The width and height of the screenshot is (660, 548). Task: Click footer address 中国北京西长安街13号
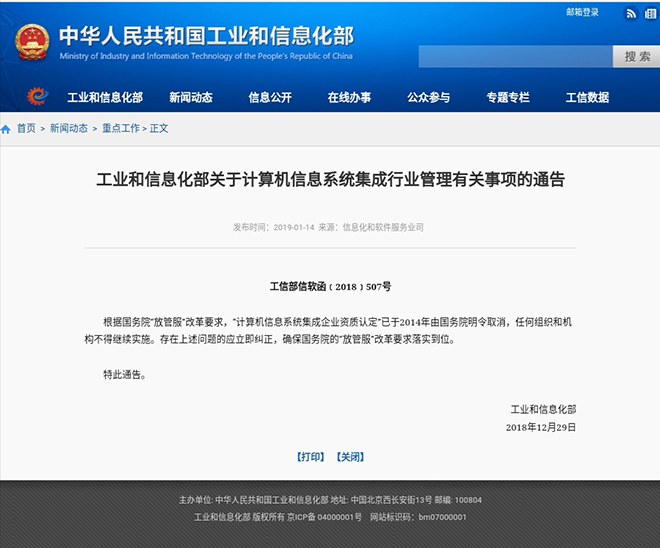click(x=391, y=500)
